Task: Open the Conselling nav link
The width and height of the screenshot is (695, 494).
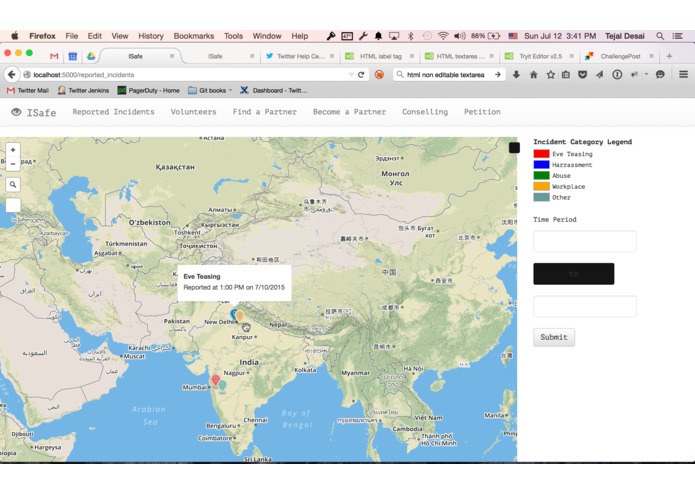Action: click(x=425, y=112)
